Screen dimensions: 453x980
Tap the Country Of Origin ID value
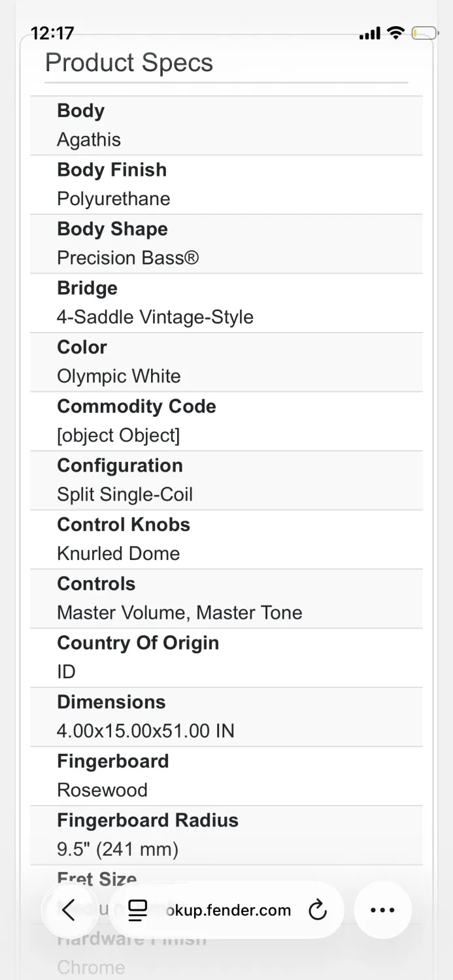pyautogui.click(x=66, y=672)
